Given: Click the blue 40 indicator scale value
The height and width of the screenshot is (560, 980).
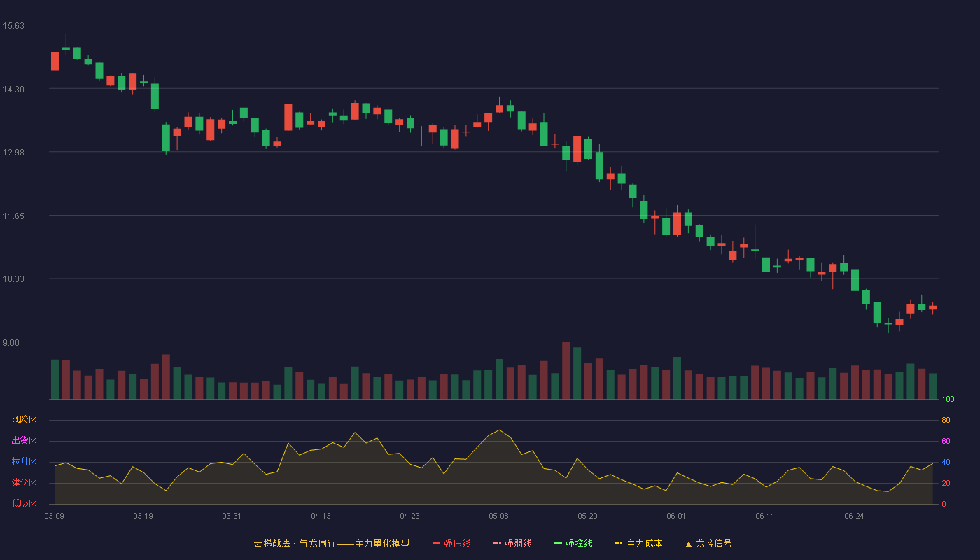Looking at the screenshot, I should [946, 463].
